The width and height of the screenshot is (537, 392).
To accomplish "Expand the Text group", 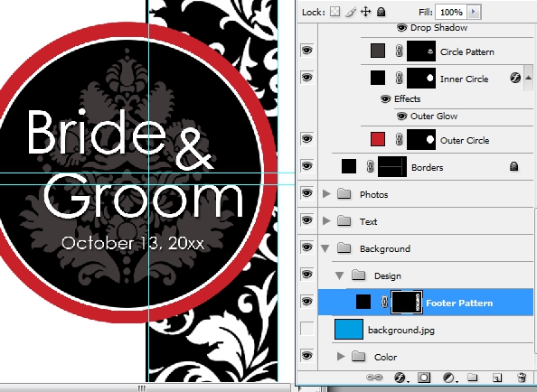I will pyautogui.click(x=326, y=221).
